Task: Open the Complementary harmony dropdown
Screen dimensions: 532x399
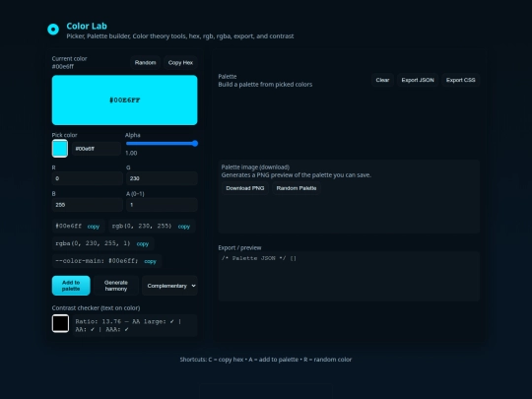Action: pos(170,286)
